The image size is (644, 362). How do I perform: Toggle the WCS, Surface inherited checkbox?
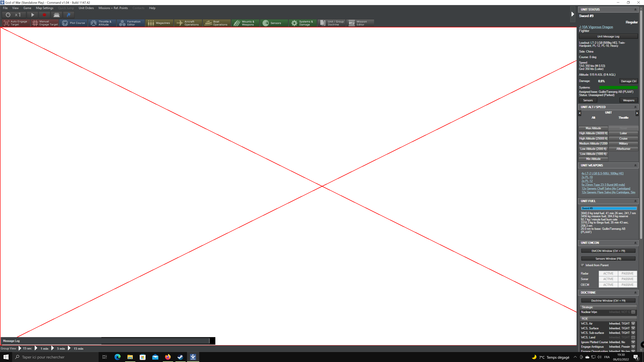coord(633,328)
